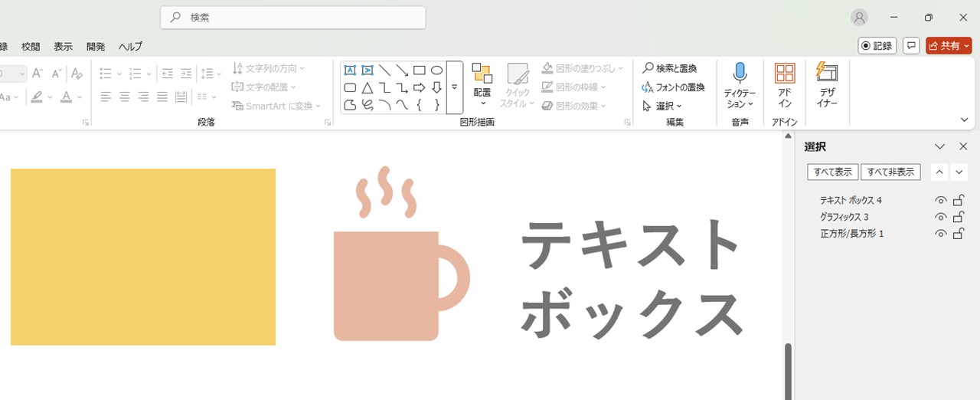Hide 正方形/長方形 1 with the eye icon

941,234
